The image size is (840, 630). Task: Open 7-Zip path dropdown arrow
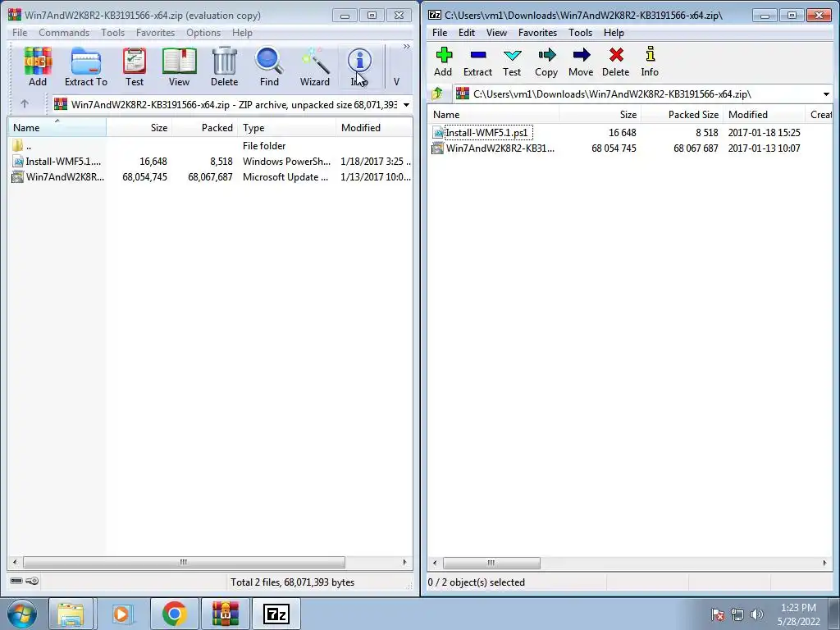[826, 94]
